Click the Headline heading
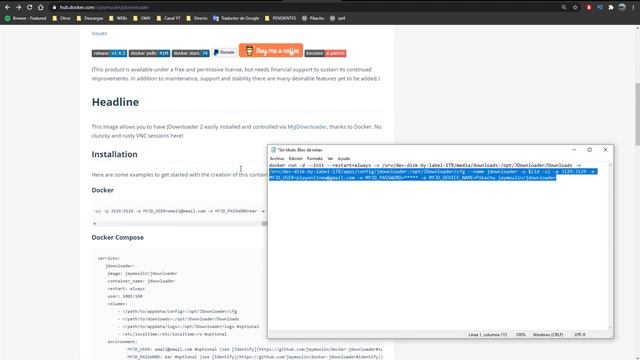 [115, 102]
